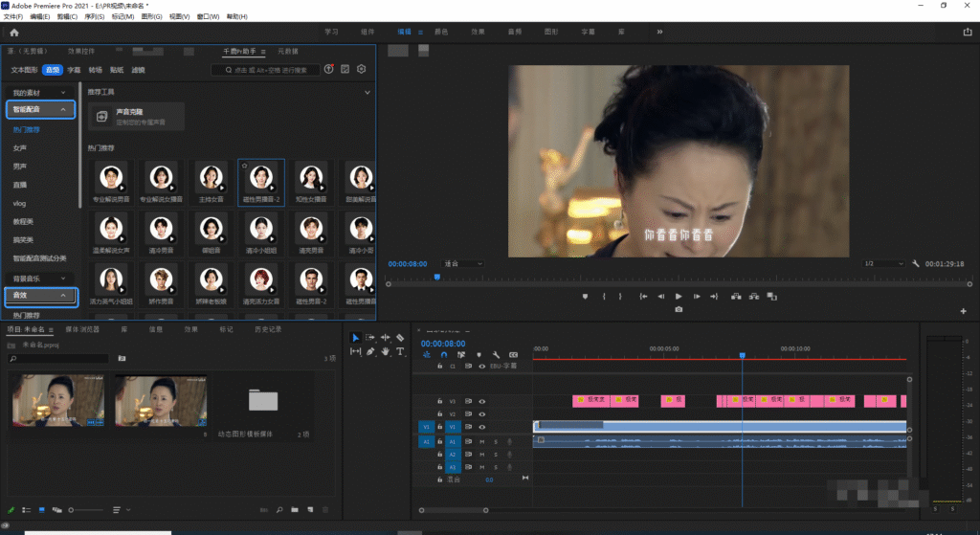Select the Razor tool
Viewport: 980px width, 535px height.
click(400, 338)
